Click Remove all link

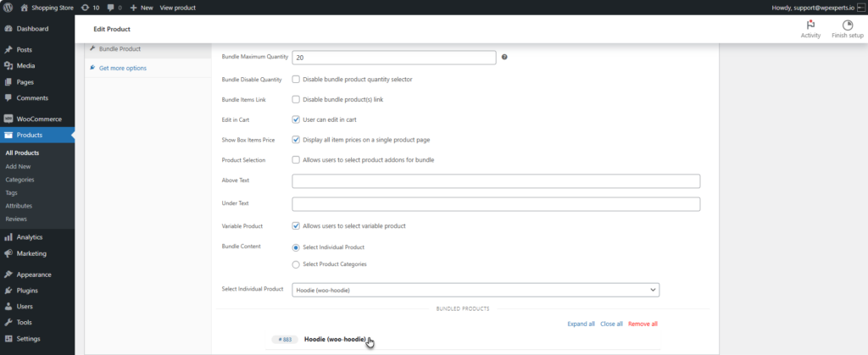(643, 324)
